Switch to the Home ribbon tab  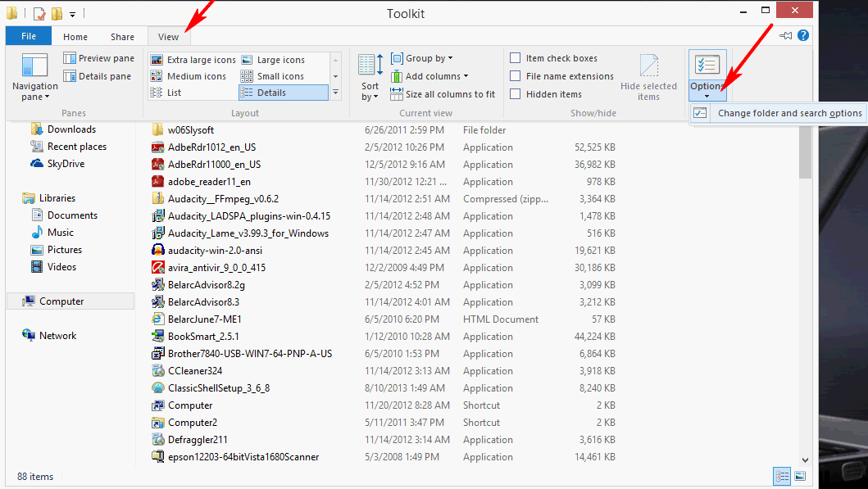(x=75, y=37)
